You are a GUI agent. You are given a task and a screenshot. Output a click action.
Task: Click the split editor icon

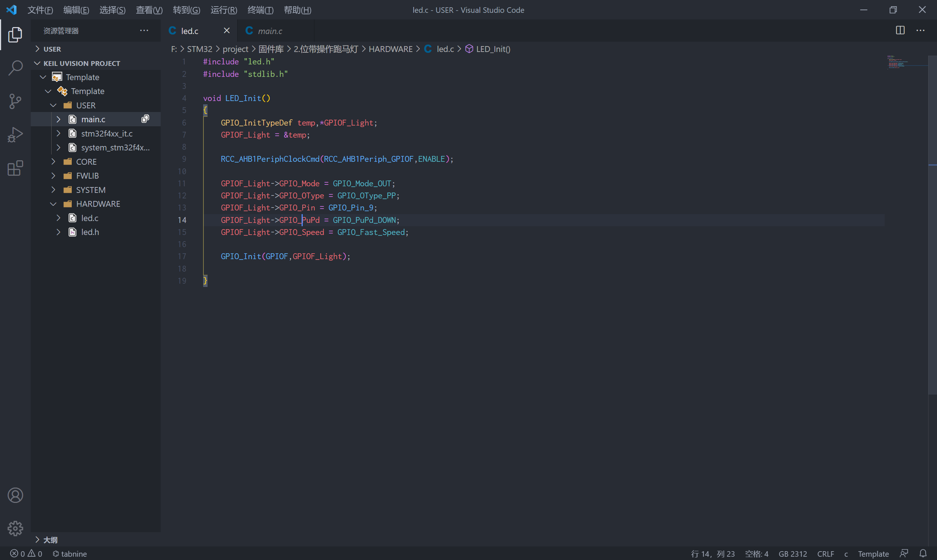point(900,31)
